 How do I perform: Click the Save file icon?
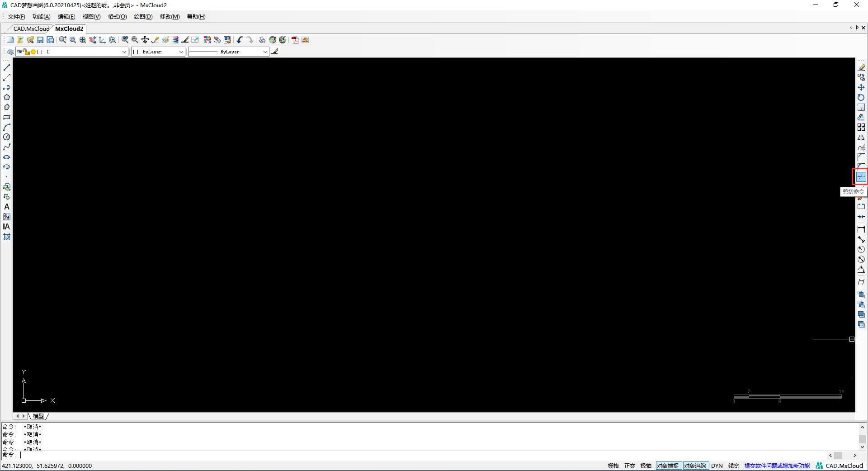[x=40, y=40]
